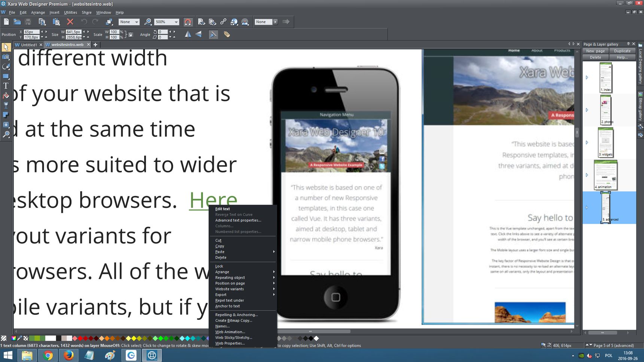Viewport: 644px width, 362px height.
Task: Click the red X Delete icon
Action: point(70,22)
